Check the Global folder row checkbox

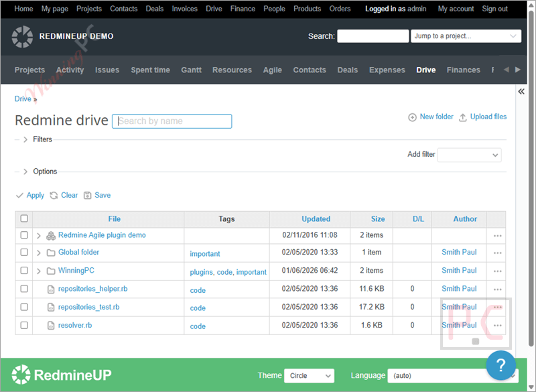pos(24,252)
